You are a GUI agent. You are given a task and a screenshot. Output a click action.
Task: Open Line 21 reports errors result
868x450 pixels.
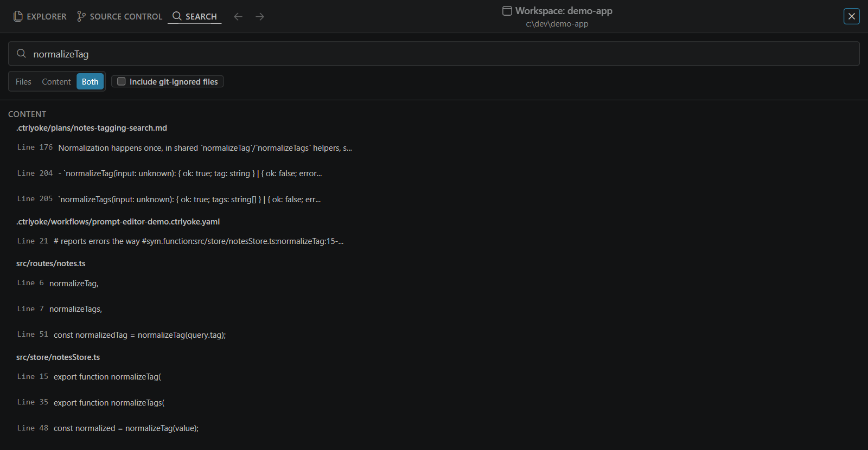tap(180, 241)
